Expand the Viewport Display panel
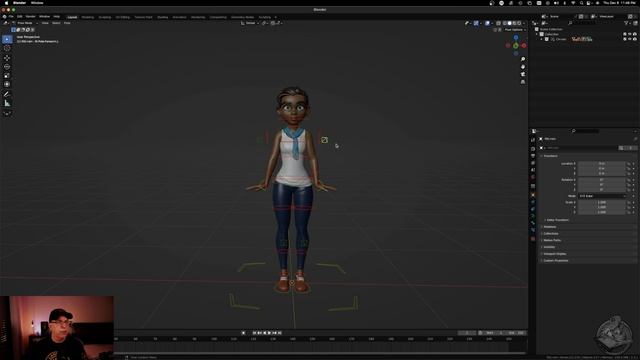640x360 pixels. (x=554, y=254)
